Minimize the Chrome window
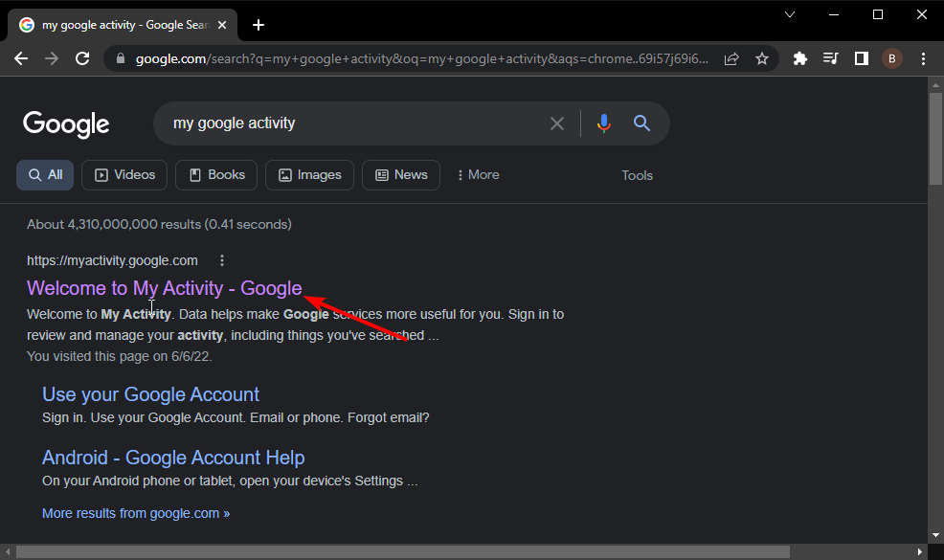Image resolution: width=944 pixels, height=560 pixels. tap(834, 14)
